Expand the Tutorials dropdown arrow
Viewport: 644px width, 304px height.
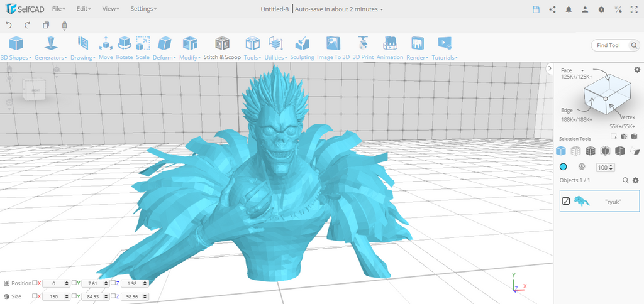457,58
